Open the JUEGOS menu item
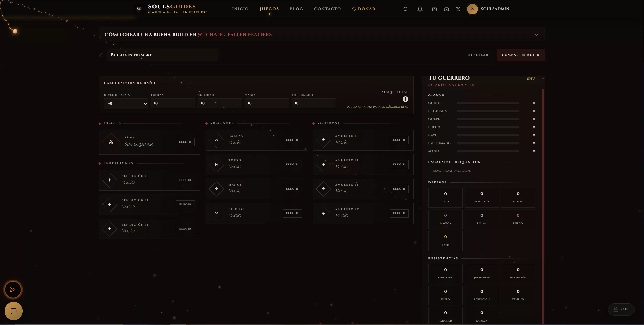 (x=269, y=9)
